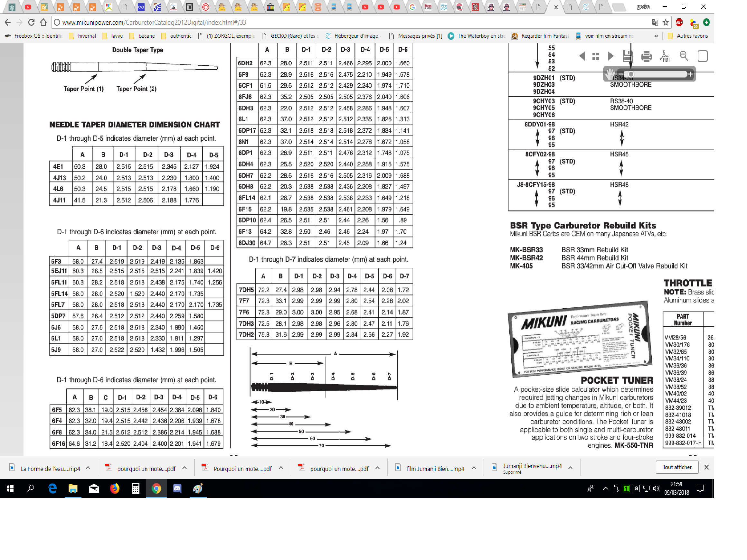Adjust the zoom slider handle
Screen dimensions: 747x560
630,74
